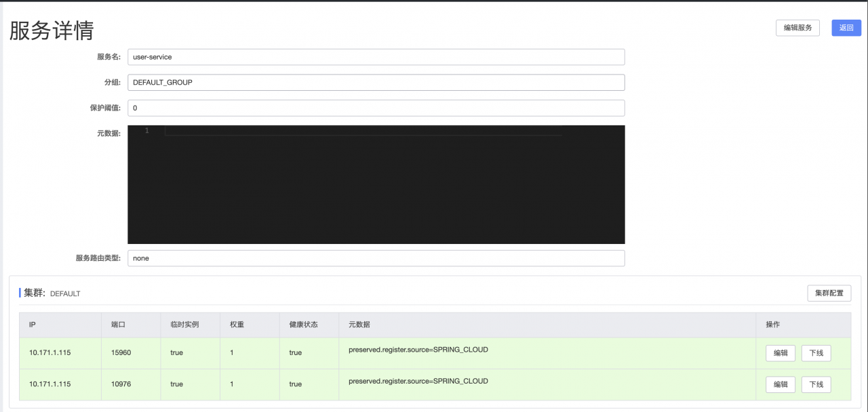The width and height of the screenshot is (868, 412).
Task: Take instance on port 10976 offline via 下线
Action: 816,384
